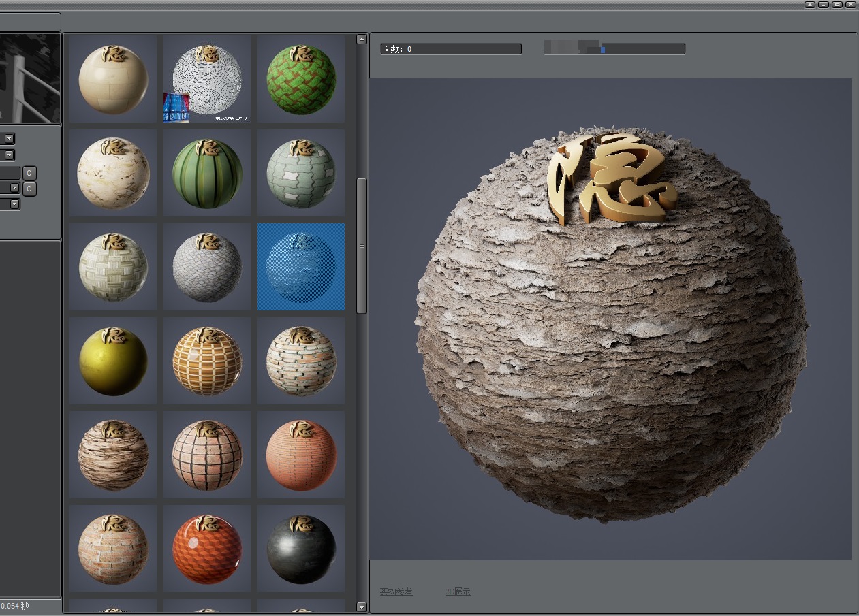Image resolution: width=859 pixels, height=616 pixels.
Task: Select the white wireframe material sphere
Action: pos(206,78)
